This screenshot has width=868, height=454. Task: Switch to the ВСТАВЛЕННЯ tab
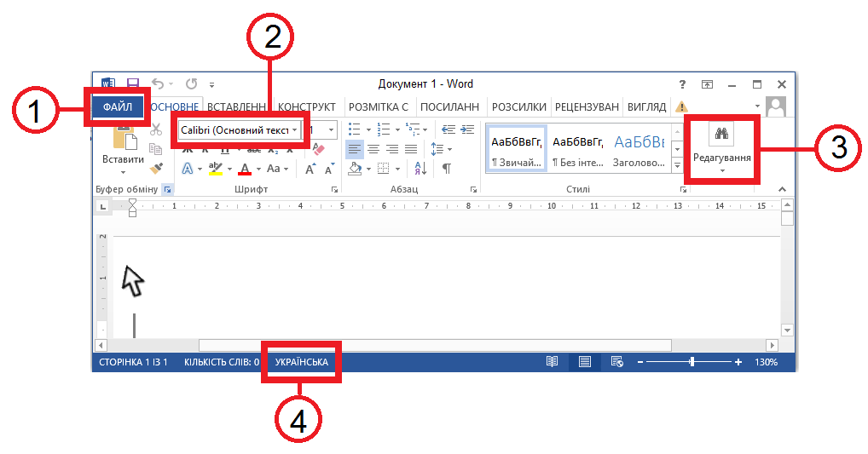237,106
